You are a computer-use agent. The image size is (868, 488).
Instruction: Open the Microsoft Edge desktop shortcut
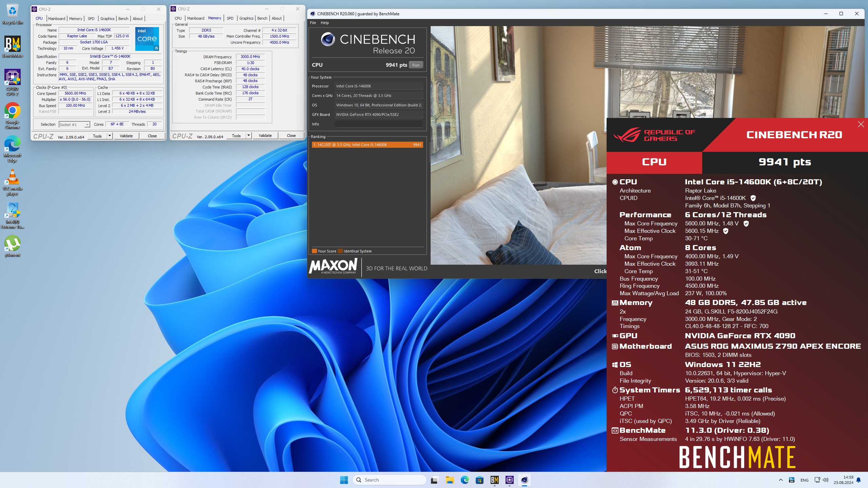(13, 149)
